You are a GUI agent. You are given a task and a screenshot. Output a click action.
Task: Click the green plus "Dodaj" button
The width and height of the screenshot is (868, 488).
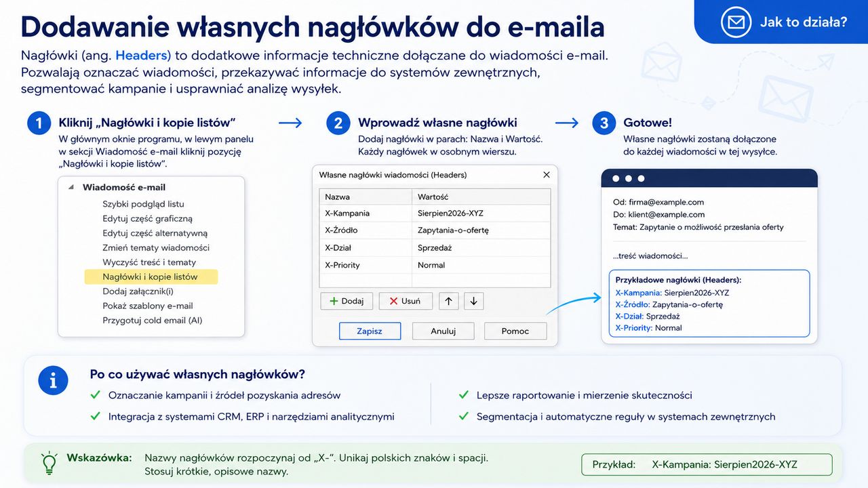347,301
